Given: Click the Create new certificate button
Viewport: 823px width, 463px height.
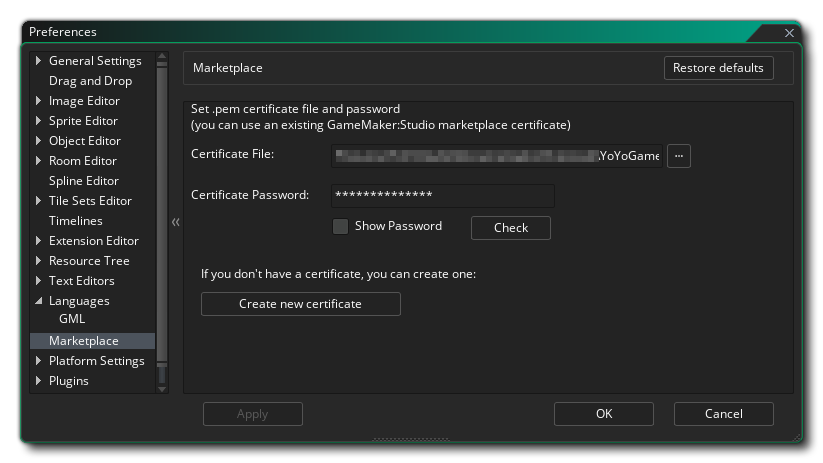Looking at the screenshot, I should [x=300, y=304].
